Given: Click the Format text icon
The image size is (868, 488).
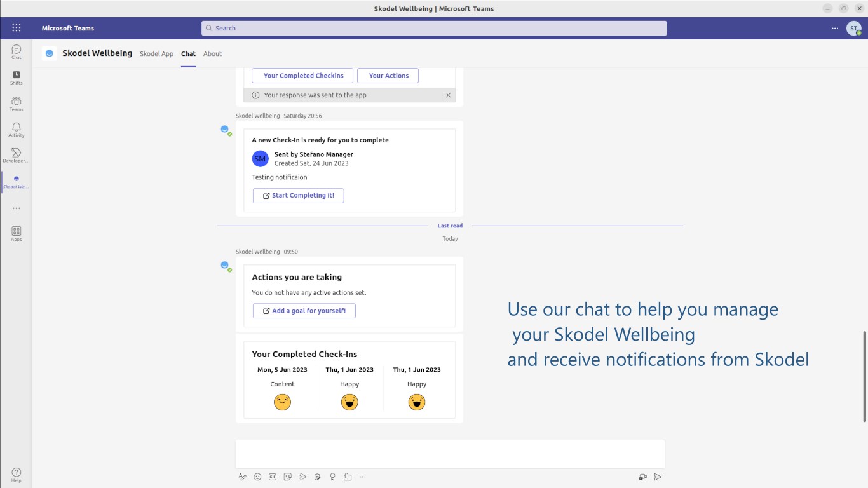Looking at the screenshot, I should (242, 477).
